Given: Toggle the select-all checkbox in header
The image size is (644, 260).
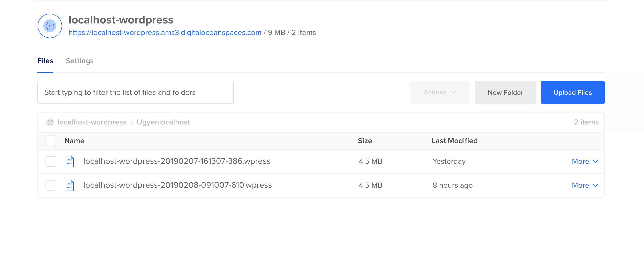Looking at the screenshot, I should point(51,141).
